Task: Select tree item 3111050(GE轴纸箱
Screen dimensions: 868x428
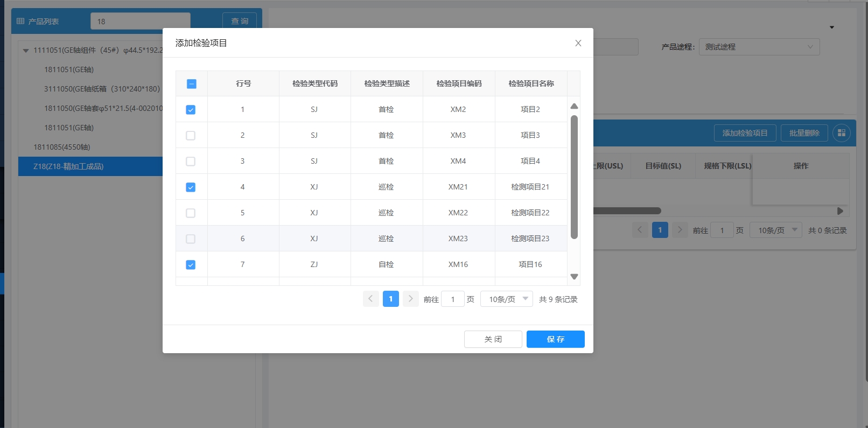Action: click(102, 89)
